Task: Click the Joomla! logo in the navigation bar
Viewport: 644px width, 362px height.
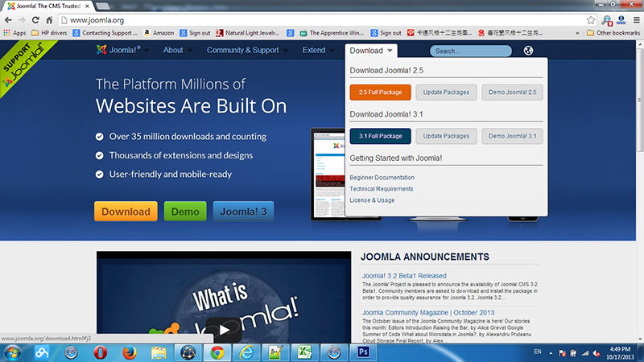Action: click(x=118, y=50)
